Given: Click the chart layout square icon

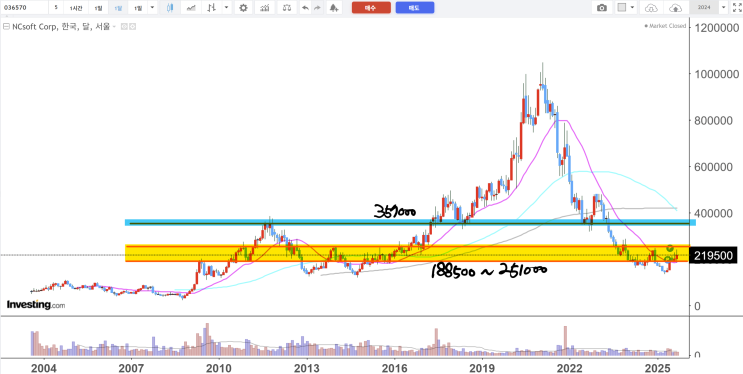Looking at the screenshot, I should coord(622,8).
